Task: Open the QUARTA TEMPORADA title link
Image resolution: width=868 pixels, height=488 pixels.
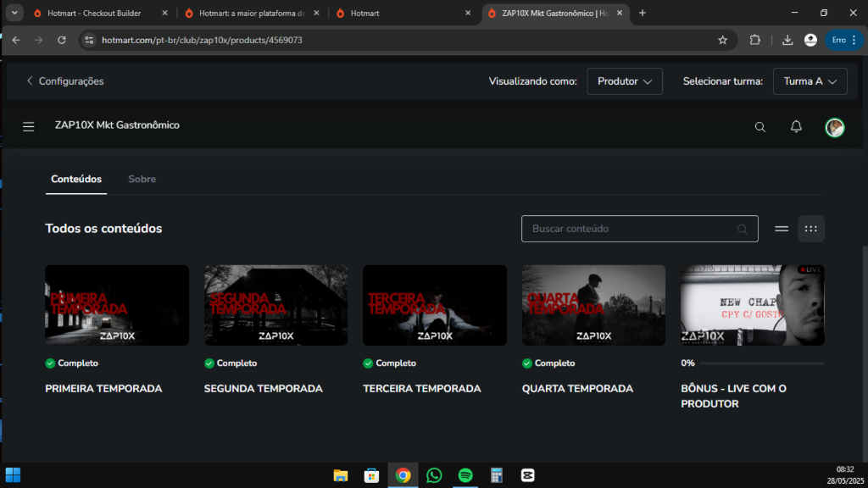Action: coord(577,388)
